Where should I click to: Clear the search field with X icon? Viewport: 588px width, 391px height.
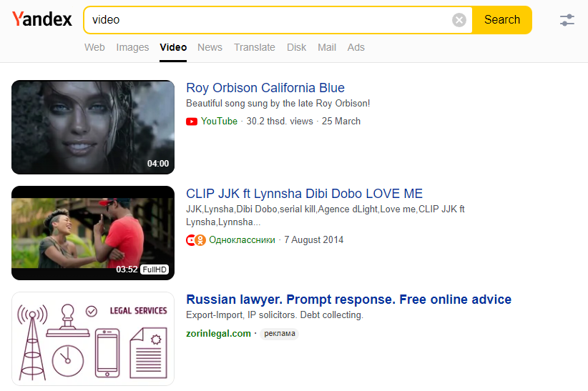(459, 20)
